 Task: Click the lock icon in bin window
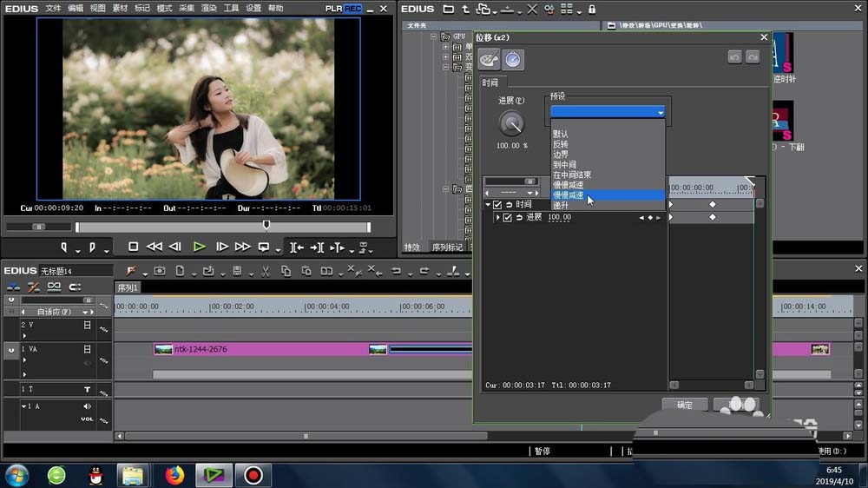click(592, 9)
